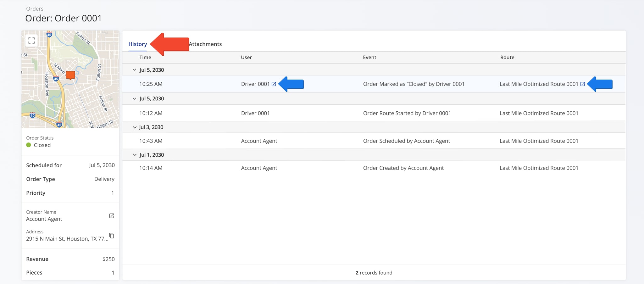Viewport: 644px width, 284px height.
Task: Click the route name in the 10:14 AM row
Action: point(539,168)
